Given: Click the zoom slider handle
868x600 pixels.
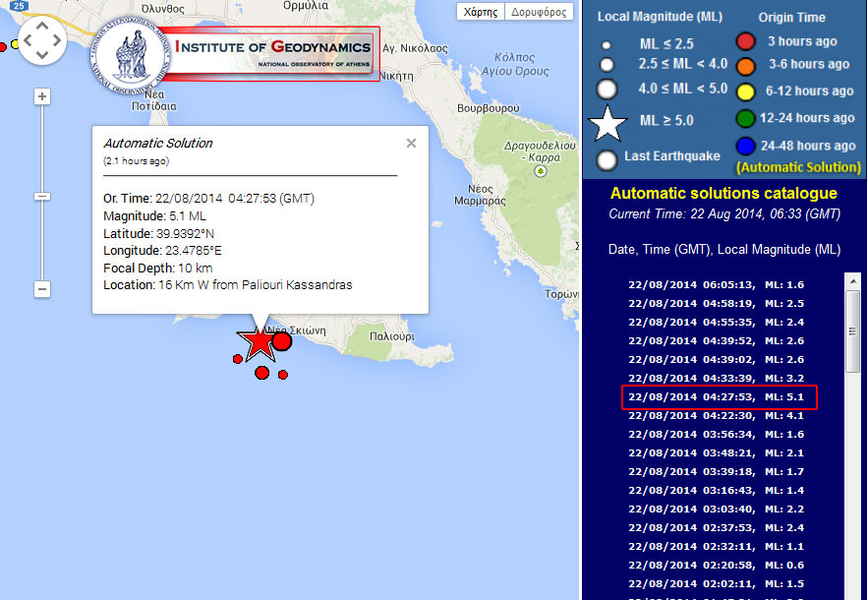Looking at the screenshot, I should [42, 196].
